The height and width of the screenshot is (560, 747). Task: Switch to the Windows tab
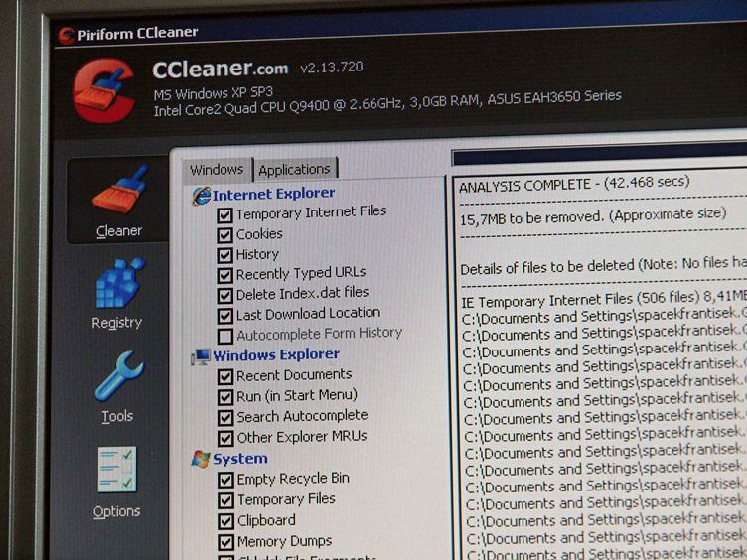pos(217,170)
